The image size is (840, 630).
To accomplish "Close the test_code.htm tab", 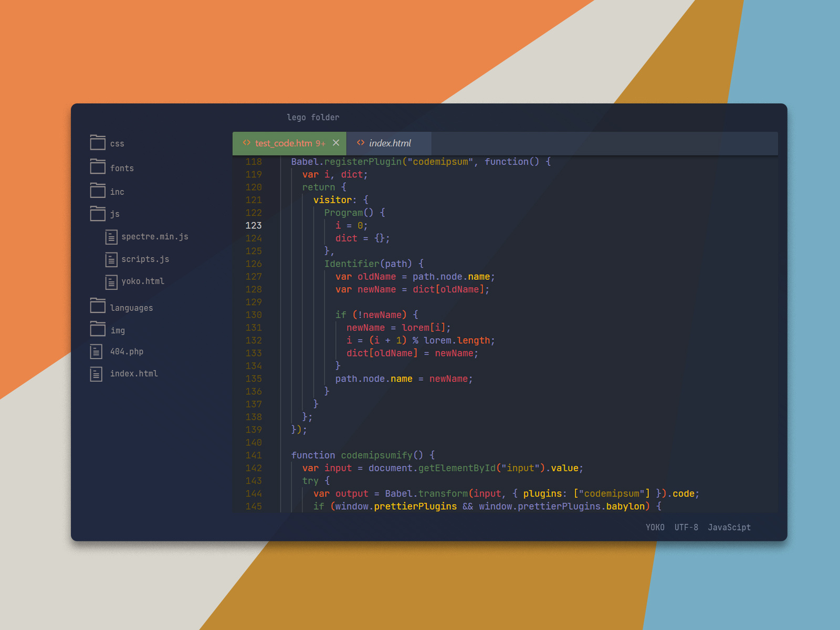I will point(337,143).
